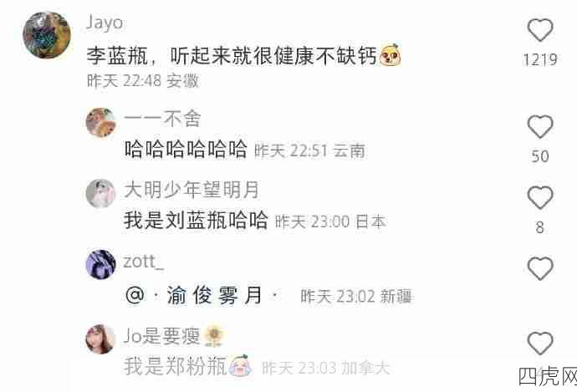
Task: Select the reply 我是刘蓝瓶哈哈
Action: 196,221
